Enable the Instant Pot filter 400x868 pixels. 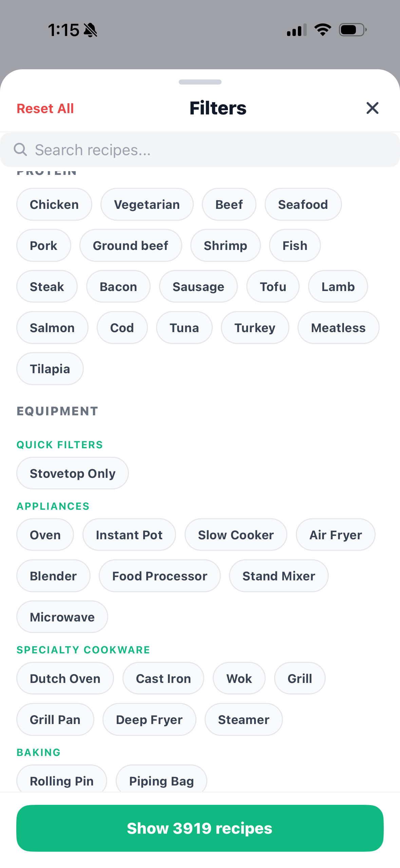(129, 535)
